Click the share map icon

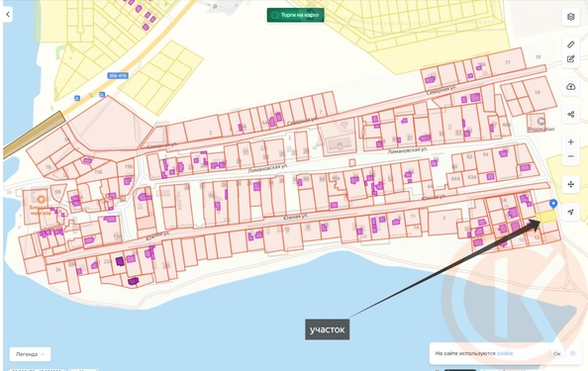pyautogui.click(x=570, y=115)
